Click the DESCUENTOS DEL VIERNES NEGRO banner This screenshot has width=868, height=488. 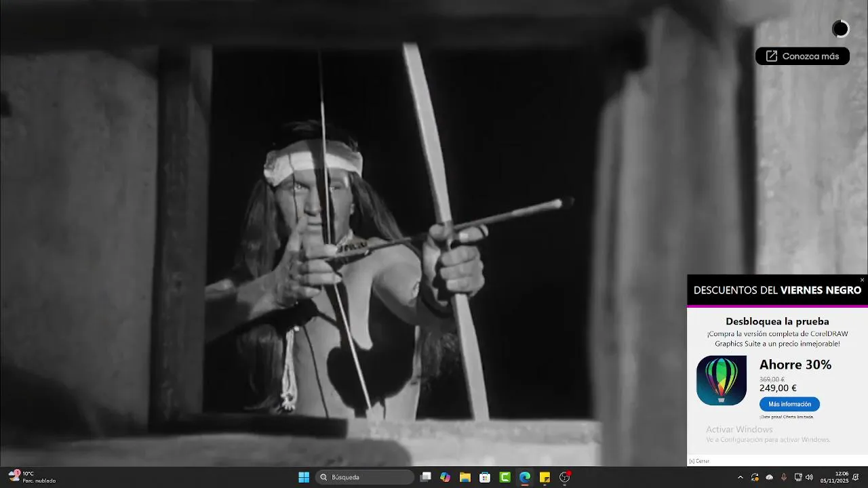(777, 290)
